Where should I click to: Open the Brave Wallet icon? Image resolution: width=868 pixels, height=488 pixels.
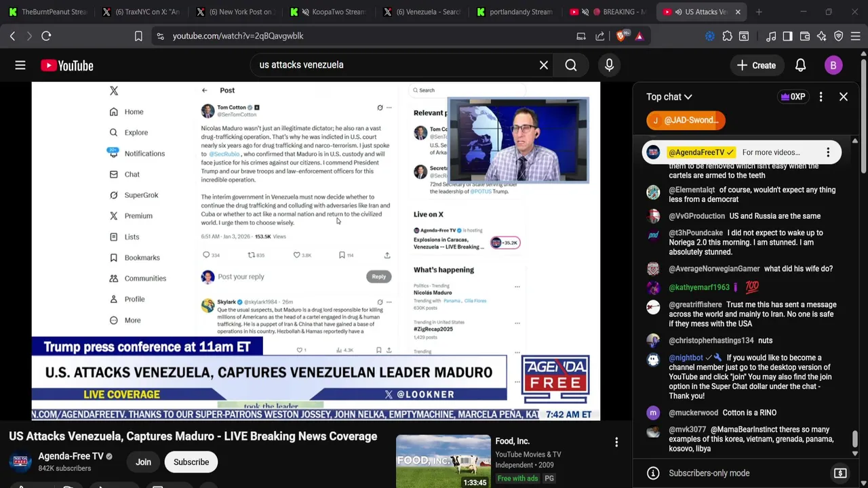point(805,36)
